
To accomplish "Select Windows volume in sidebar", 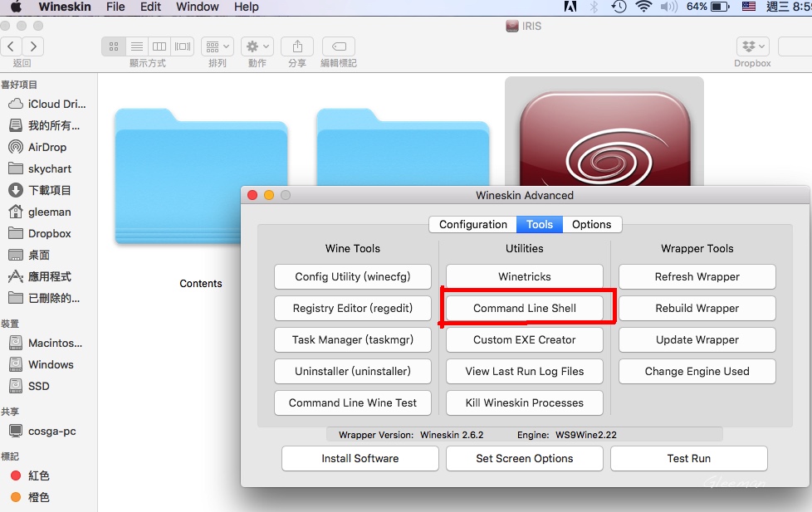I will (42, 364).
